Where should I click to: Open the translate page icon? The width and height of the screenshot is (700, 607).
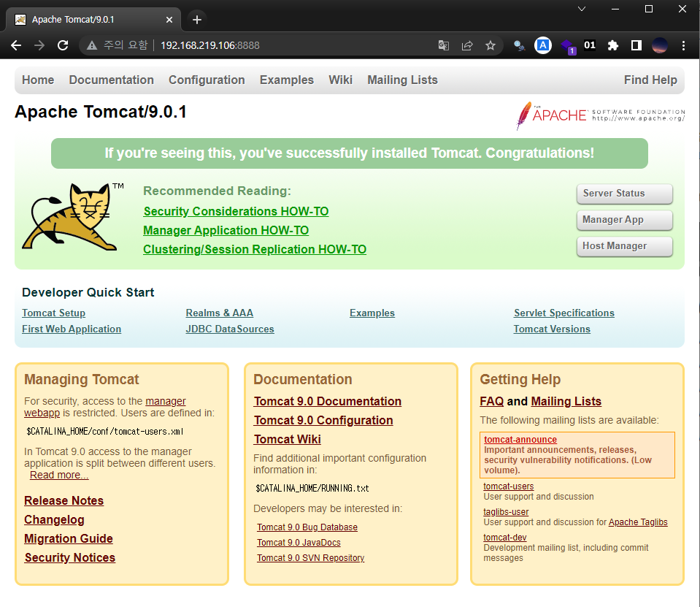pos(443,45)
